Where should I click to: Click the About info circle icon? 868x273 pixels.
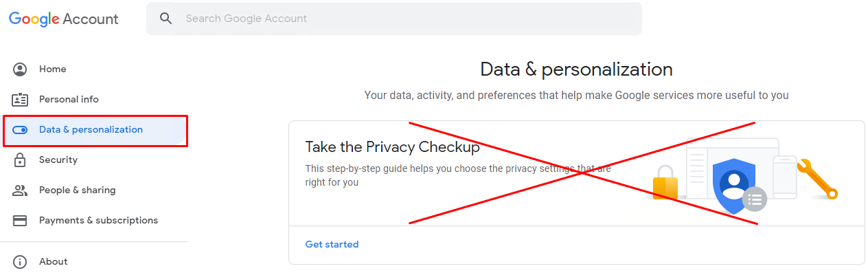click(20, 262)
